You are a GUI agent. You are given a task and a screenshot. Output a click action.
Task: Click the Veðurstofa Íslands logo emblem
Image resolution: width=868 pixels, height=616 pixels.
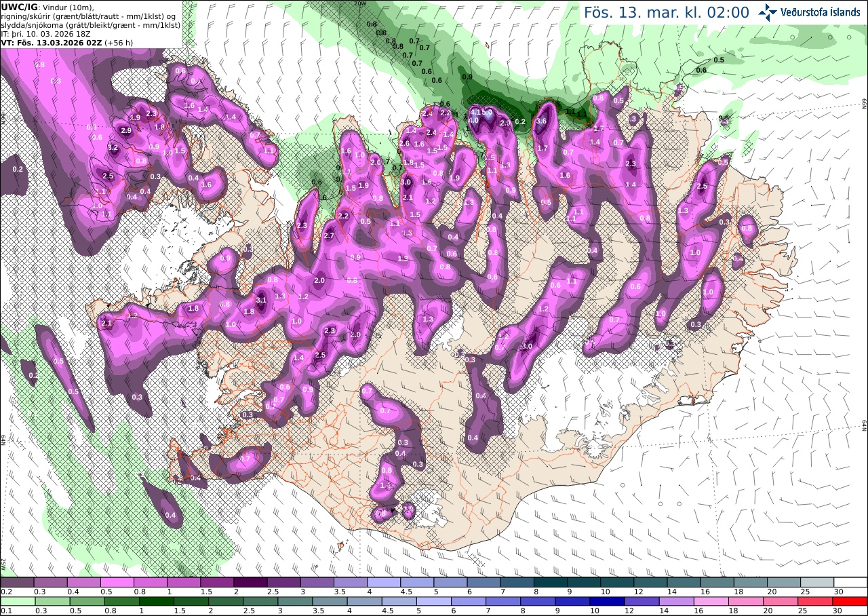point(768,12)
